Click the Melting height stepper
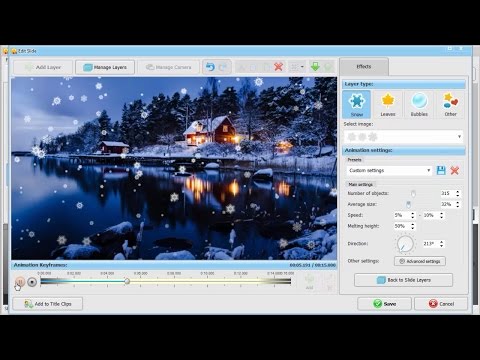Image resolution: width=480 pixels, height=360 pixels. pyautogui.click(x=413, y=226)
